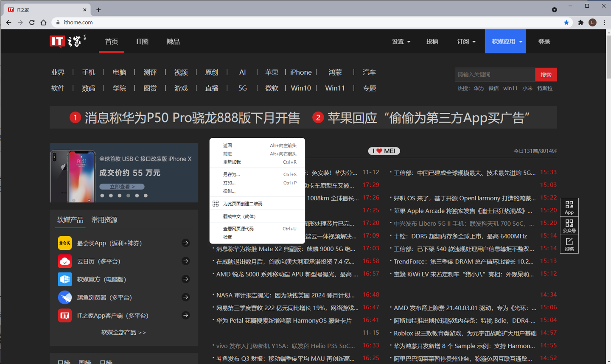The image size is (611, 364).
Task: Select the first carousel dot indicator
Action: pyautogui.click(x=102, y=196)
